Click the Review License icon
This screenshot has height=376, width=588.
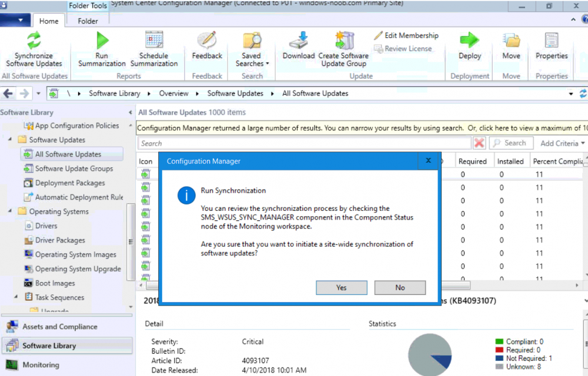(378, 49)
